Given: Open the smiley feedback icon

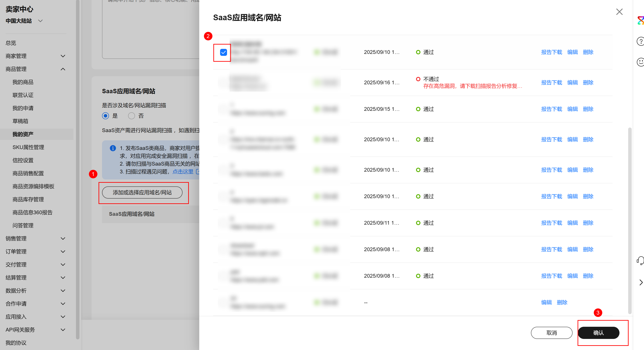Looking at the screenshot, I should click(x=641, y=62).
